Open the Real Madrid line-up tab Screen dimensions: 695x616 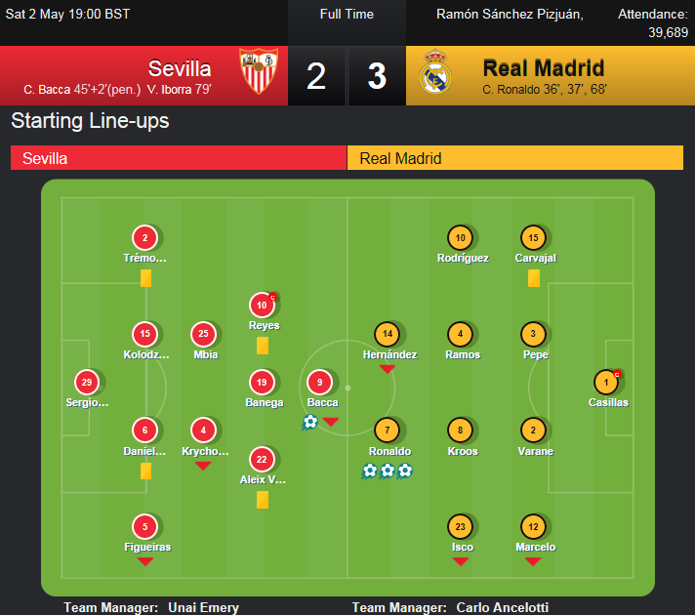[515, 158]
